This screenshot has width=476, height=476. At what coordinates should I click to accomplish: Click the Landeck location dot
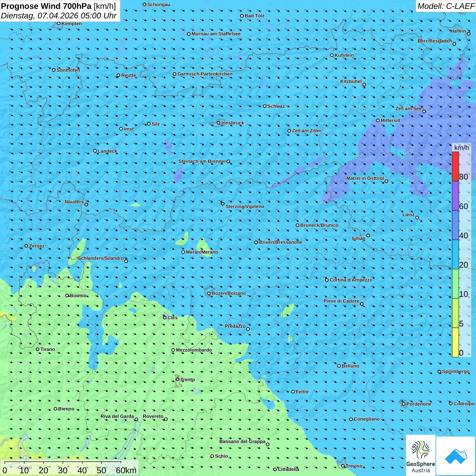(x=95, y=151)
